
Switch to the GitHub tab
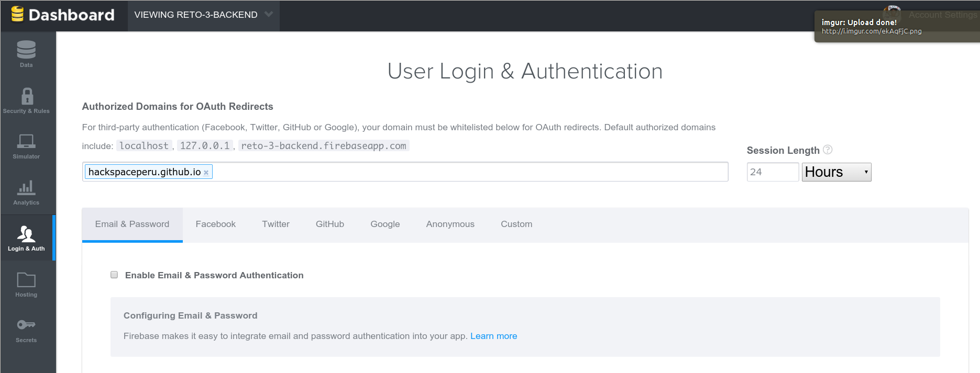coord(330,224)
